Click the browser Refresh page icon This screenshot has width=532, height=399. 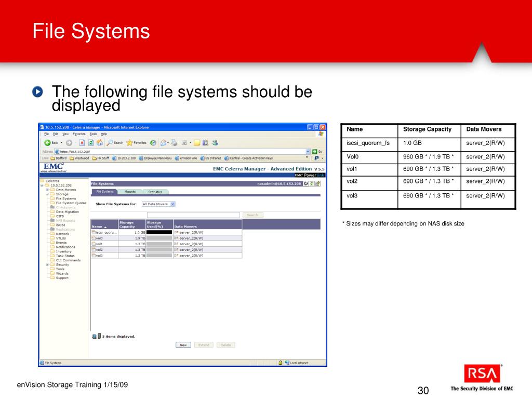(x=91, y=143)
